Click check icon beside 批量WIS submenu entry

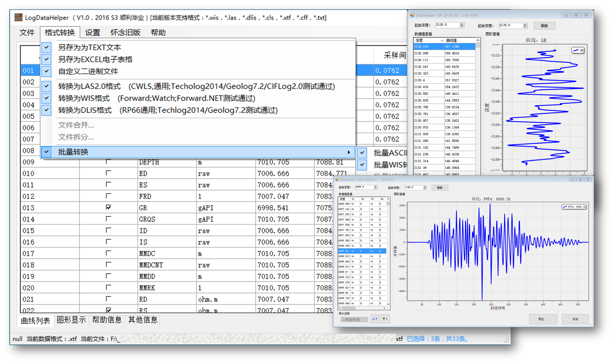(362, 165)
